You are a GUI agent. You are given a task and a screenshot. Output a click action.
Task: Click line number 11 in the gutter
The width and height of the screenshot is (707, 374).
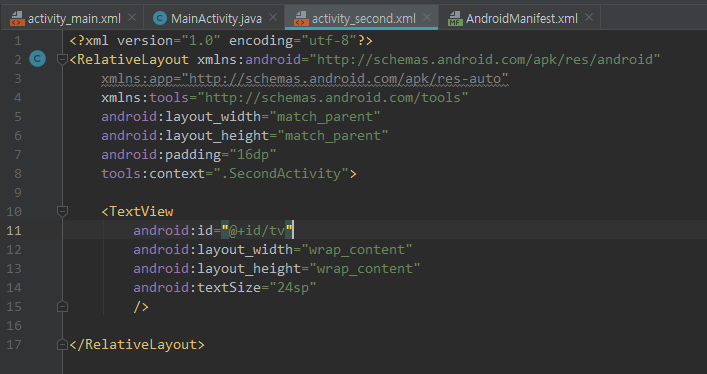[14, 231]
